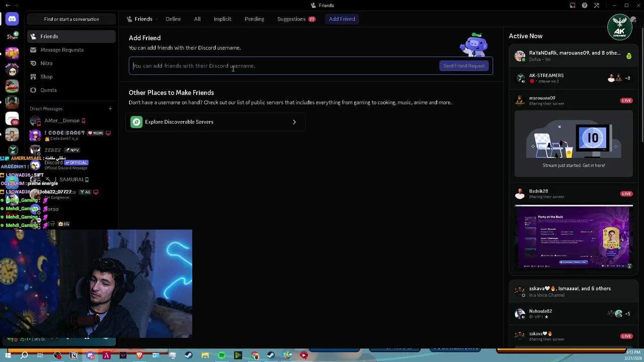Screen dimensions: 644x362
Task: Go back with the arrow in title bar
Action: point(8,5)
